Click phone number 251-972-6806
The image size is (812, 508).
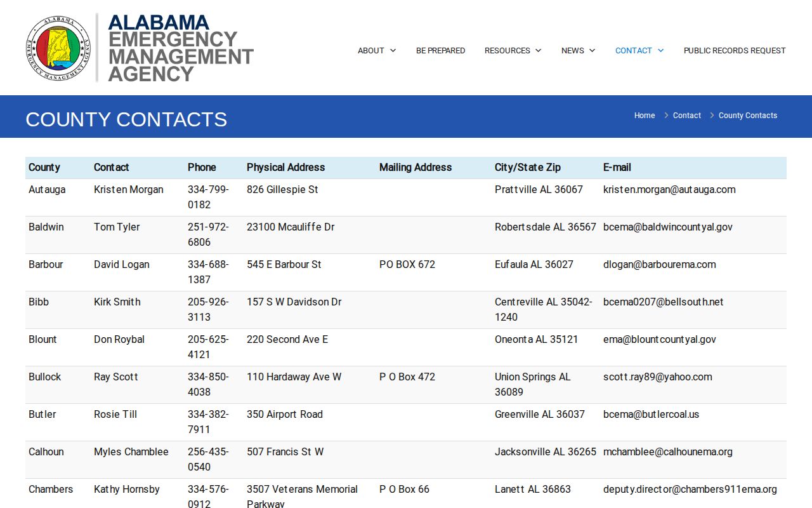click(208, 235)
